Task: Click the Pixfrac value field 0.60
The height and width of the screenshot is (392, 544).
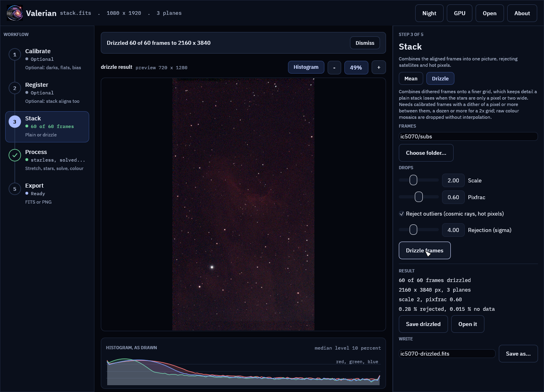Action: [x=453, y=197]
